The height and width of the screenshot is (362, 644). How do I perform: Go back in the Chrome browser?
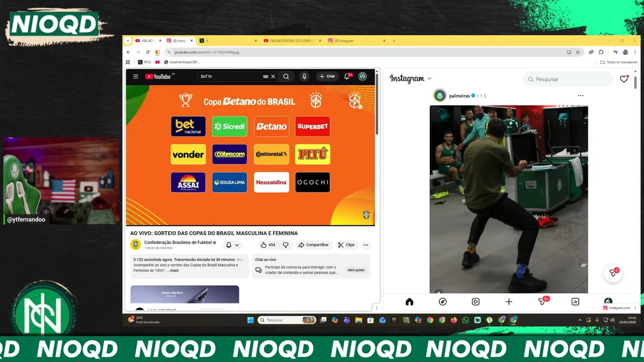point(128,52)
